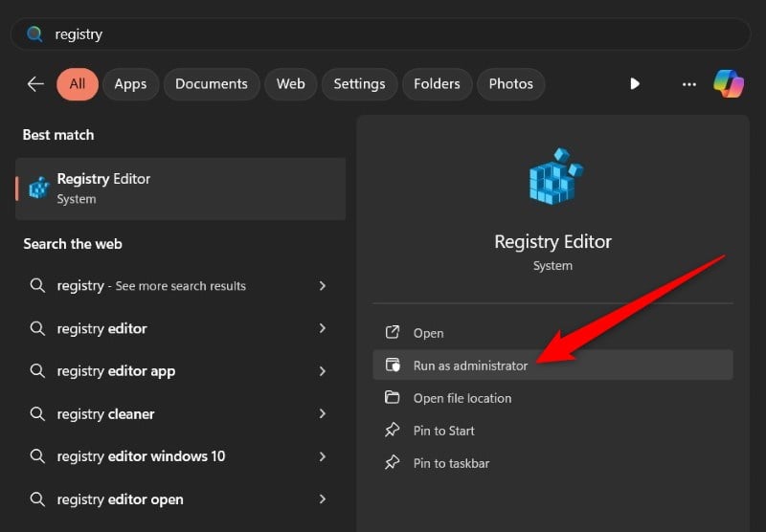Click the Run as administrator shield icon

click(x=393, y=366)
